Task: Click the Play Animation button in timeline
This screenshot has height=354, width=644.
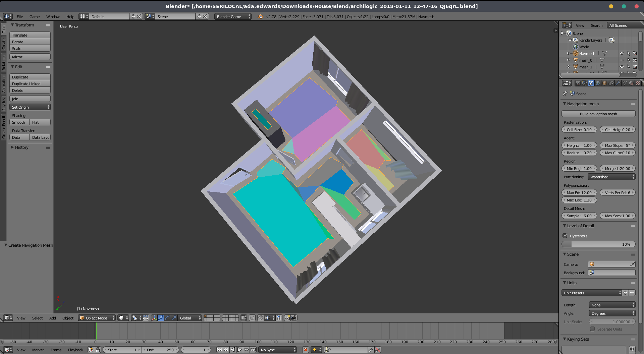Action: coord(239,350)
